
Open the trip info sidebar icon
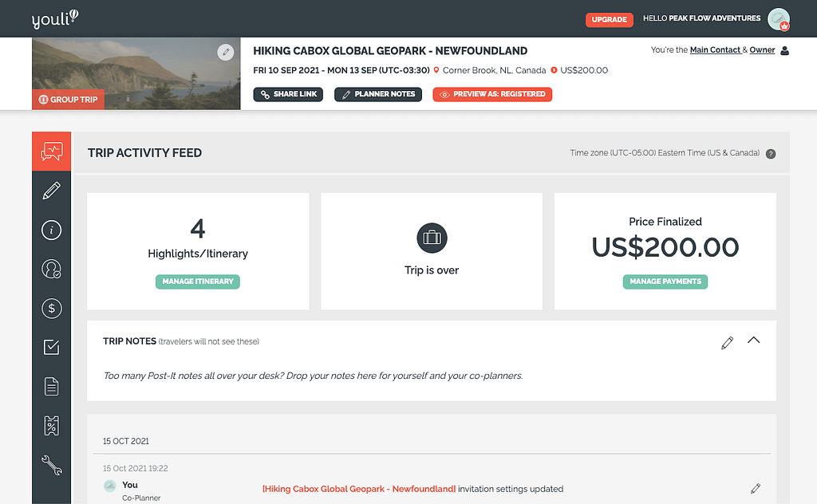[x=51, y=230]
